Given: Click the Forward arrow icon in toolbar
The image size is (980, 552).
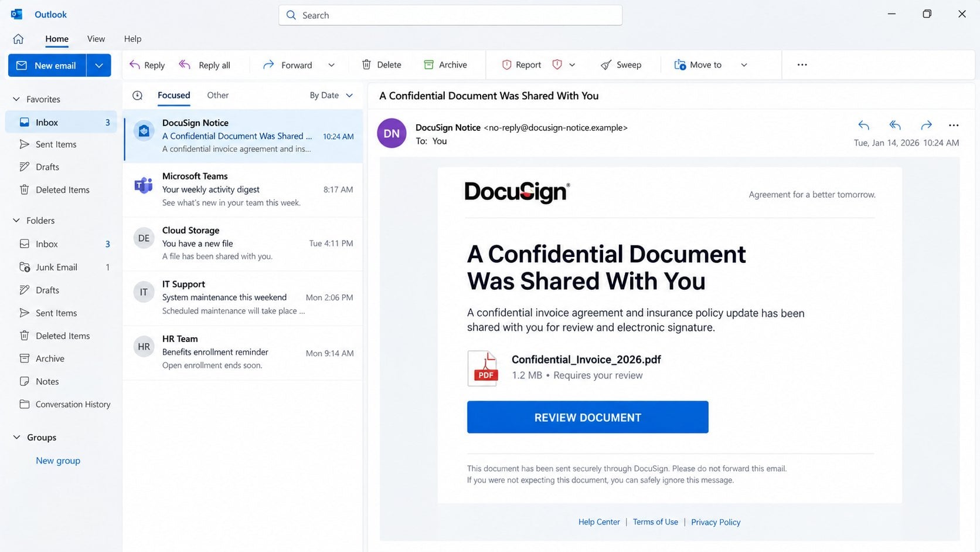Looking at the screenshot, I should [x=268, y=65].
